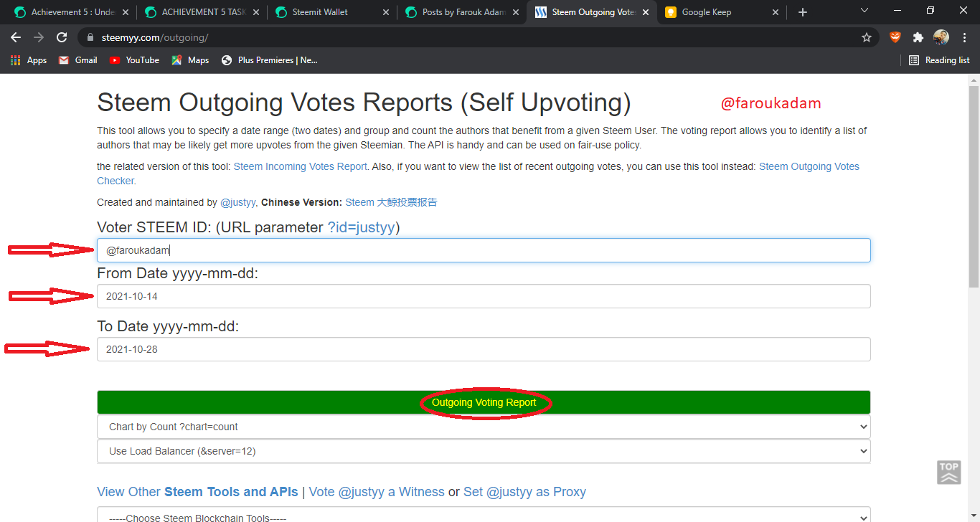The image size is (980, 522).
Task: Open the Gmail bookmark
Action: (x=77, y=60)
